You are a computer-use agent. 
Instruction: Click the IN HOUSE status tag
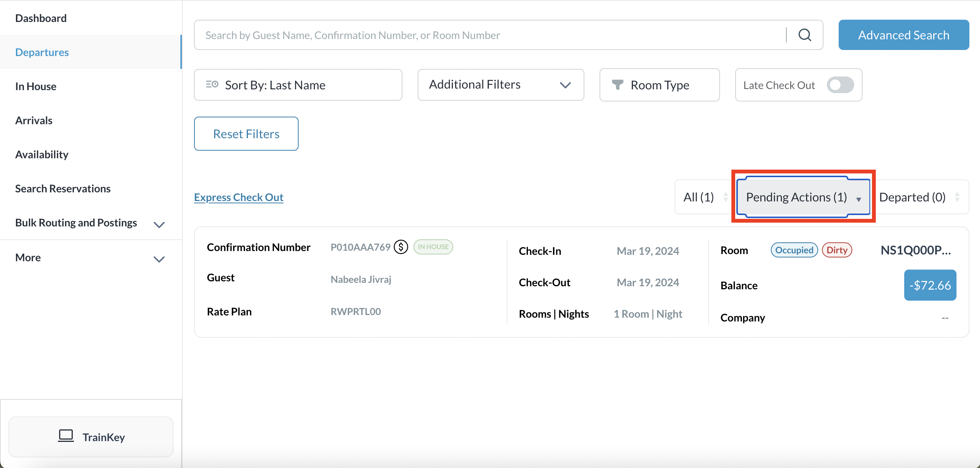tap(433, 247)
